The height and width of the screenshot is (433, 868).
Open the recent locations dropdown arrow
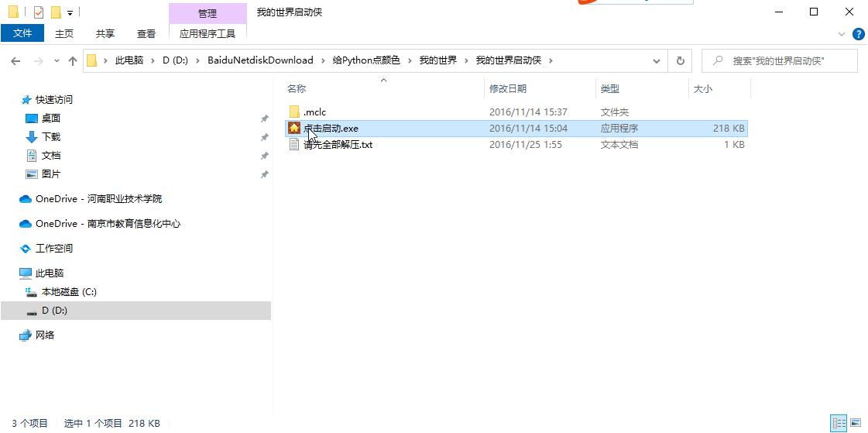point(57,61)
